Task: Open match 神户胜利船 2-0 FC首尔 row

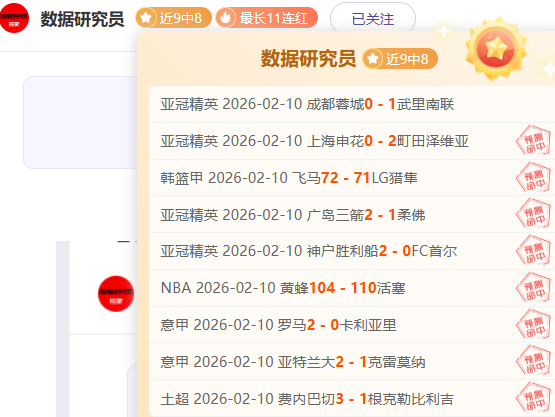Action: coord(352,251)
